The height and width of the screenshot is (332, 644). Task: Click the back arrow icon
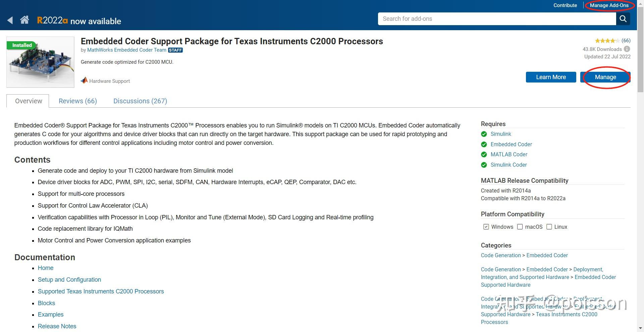[10, 20]
